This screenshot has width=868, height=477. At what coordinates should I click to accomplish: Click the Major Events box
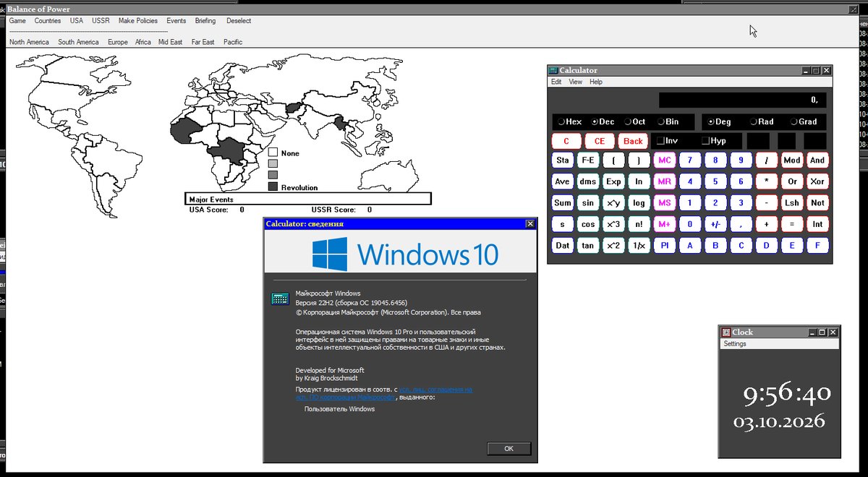pos(309,199)
